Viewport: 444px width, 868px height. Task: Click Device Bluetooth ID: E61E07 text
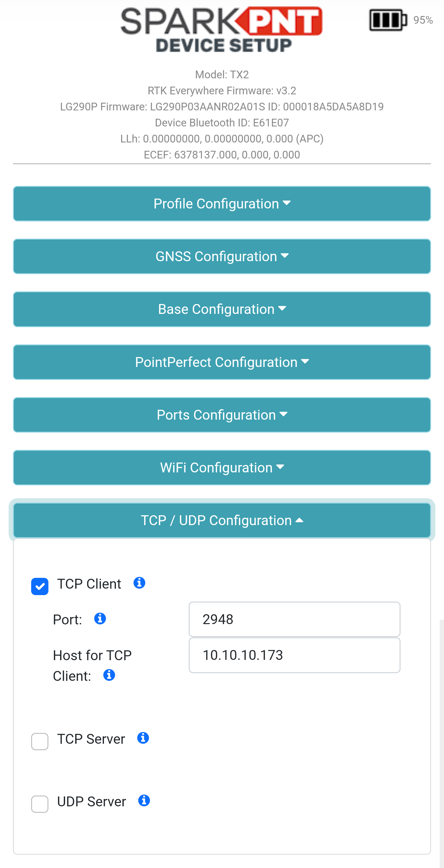click(x=222, y=123)
